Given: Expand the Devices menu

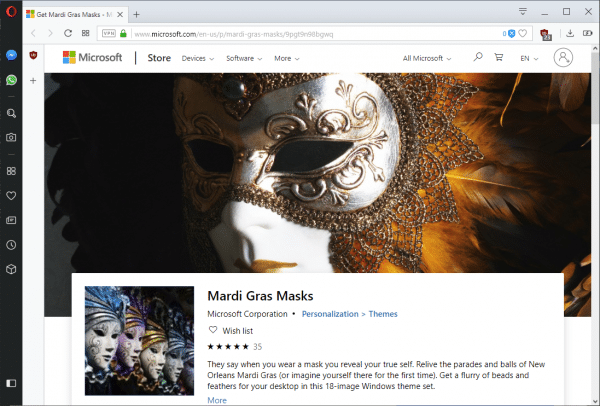Looking at the screenshot, I should (x=197, y=59).
